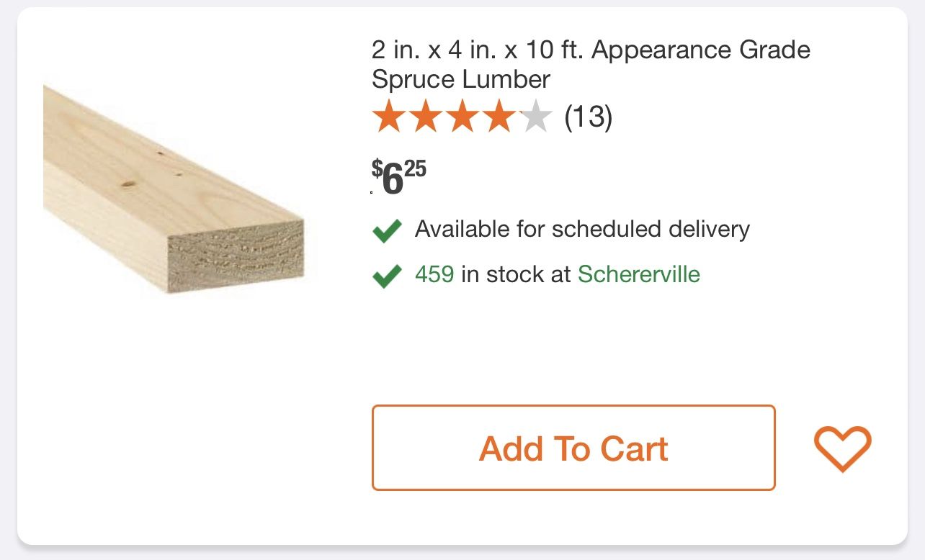Save item with the heart icon
Image resolution: width=925 pixels, height=560 pixels.
tap(842, 448)
